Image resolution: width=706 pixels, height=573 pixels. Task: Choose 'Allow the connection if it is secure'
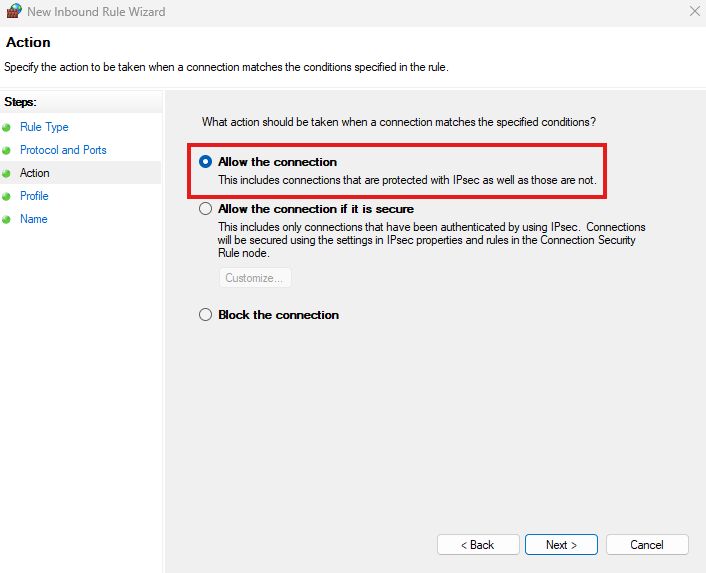point(206,209)
